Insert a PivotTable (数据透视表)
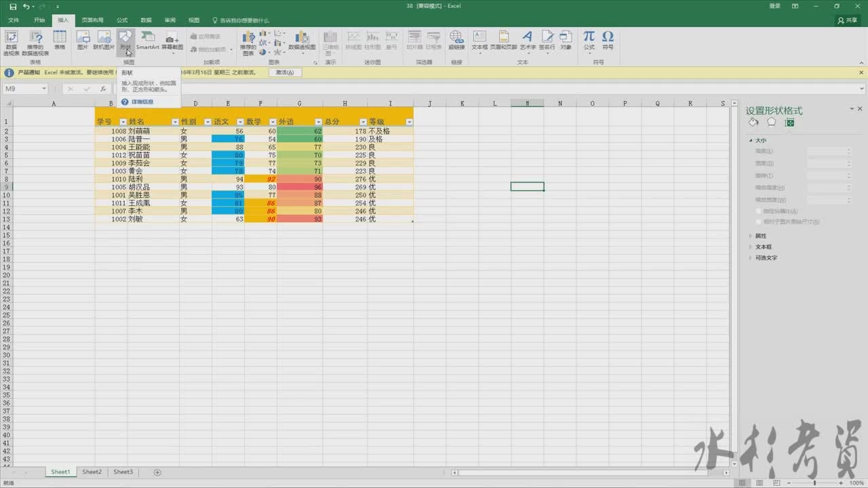This screenshot has height=488, width=868. tap(11, 41)
